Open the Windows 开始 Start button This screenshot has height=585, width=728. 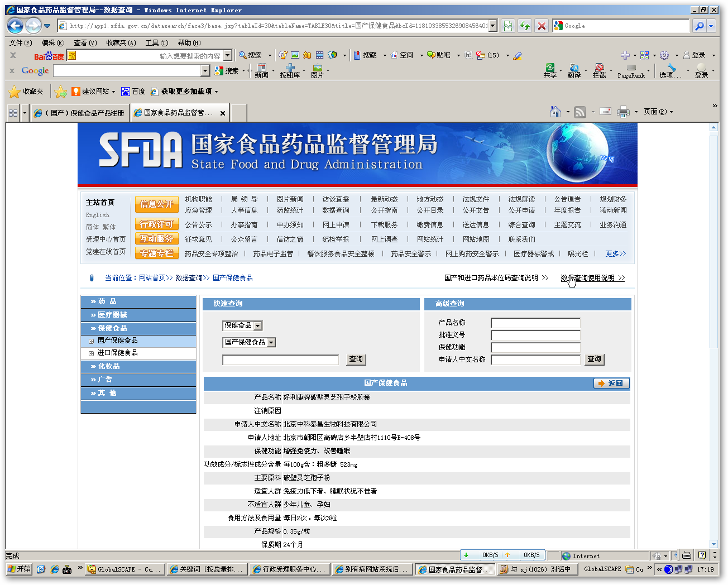click(x=19, y=569)
